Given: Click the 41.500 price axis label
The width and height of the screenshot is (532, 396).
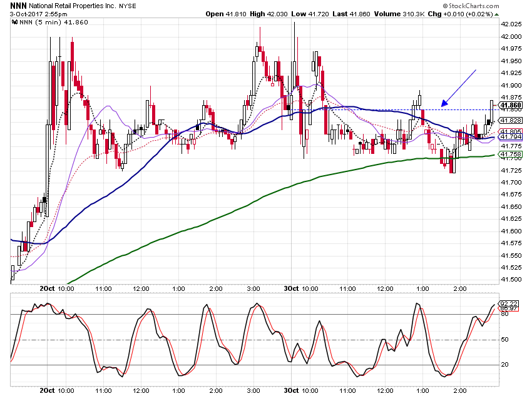Looking at the screenshot, I should 511,280.
